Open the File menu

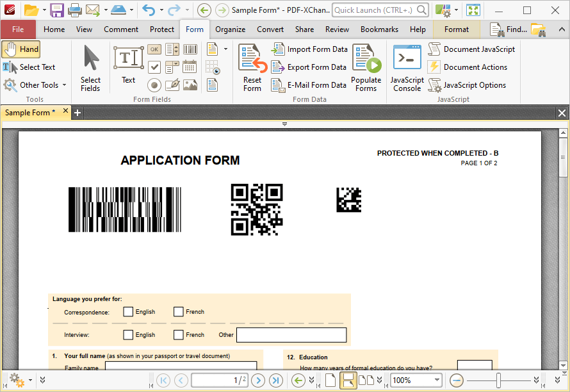tap(18, 29)
